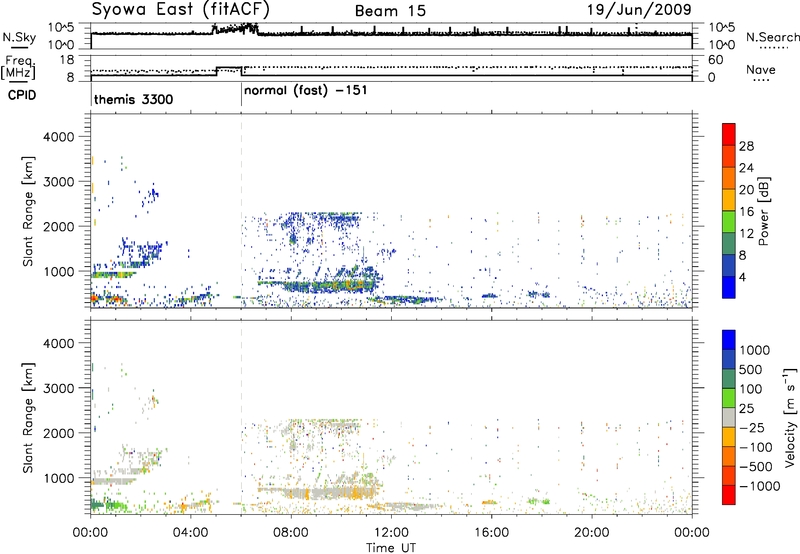Click the '24' label on Power colorbar
Screen dimensions: 800x554
[746, 168]
